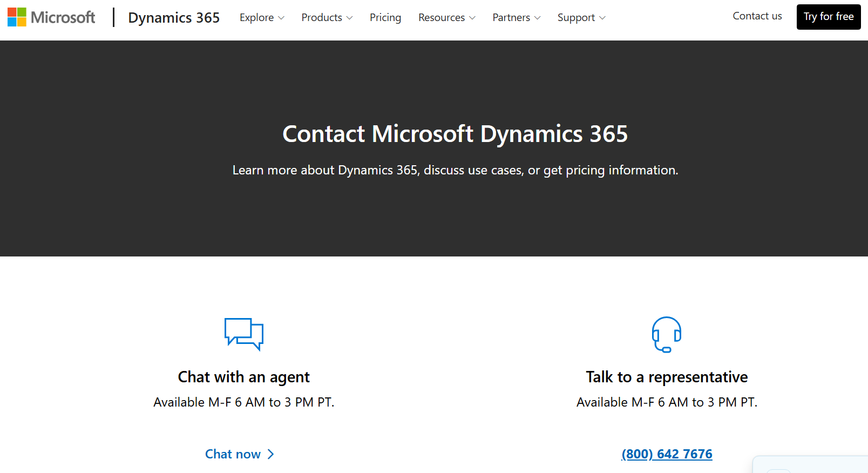The height and width of the screenshot is (473, 868).
Task: Click chat availability text under Chat with an agent
Action: [x=244, y=402]
